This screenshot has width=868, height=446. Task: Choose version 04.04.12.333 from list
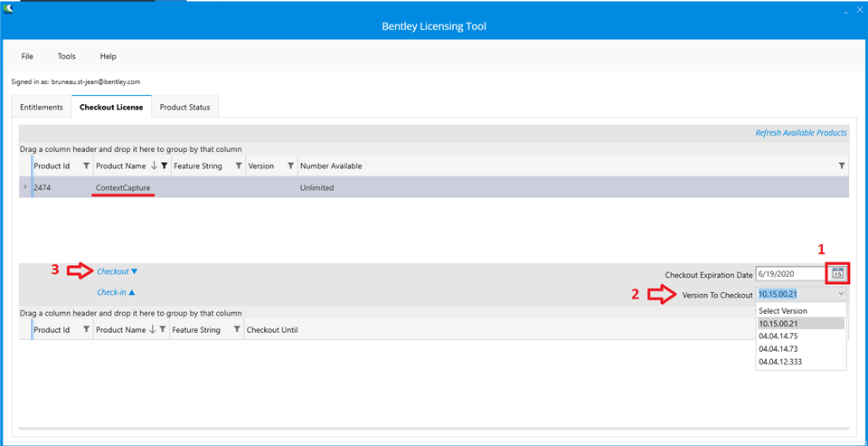point(801,362)
